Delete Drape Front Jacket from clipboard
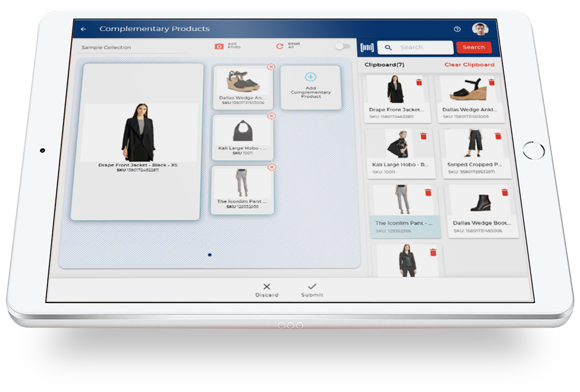580x392 pixels. pyautogui.click(x=419, y=82)
